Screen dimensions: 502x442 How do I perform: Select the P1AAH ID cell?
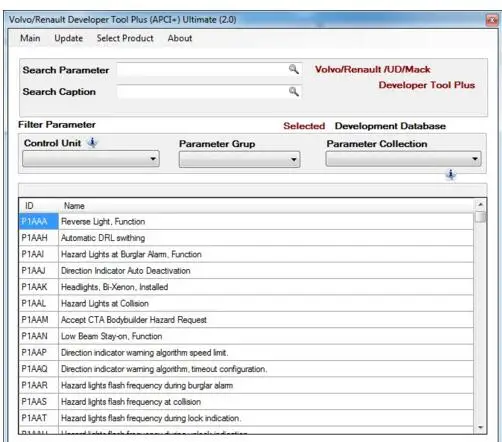pyautogui.click(x=39, y=238)
